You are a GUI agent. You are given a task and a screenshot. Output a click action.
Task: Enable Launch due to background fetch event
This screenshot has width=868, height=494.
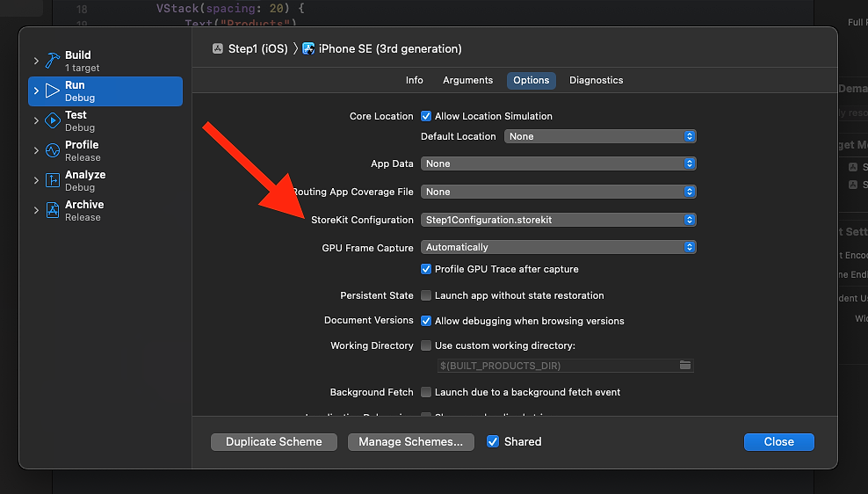tap(426, 392)
